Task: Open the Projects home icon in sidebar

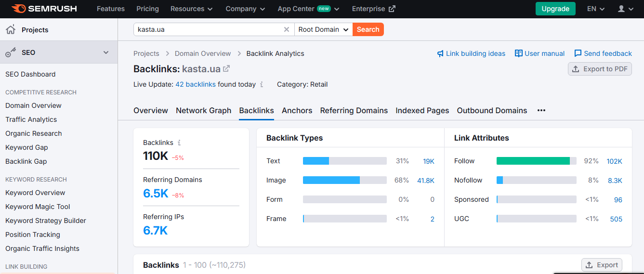Action: pyautogui.click(x=10, y=30)
